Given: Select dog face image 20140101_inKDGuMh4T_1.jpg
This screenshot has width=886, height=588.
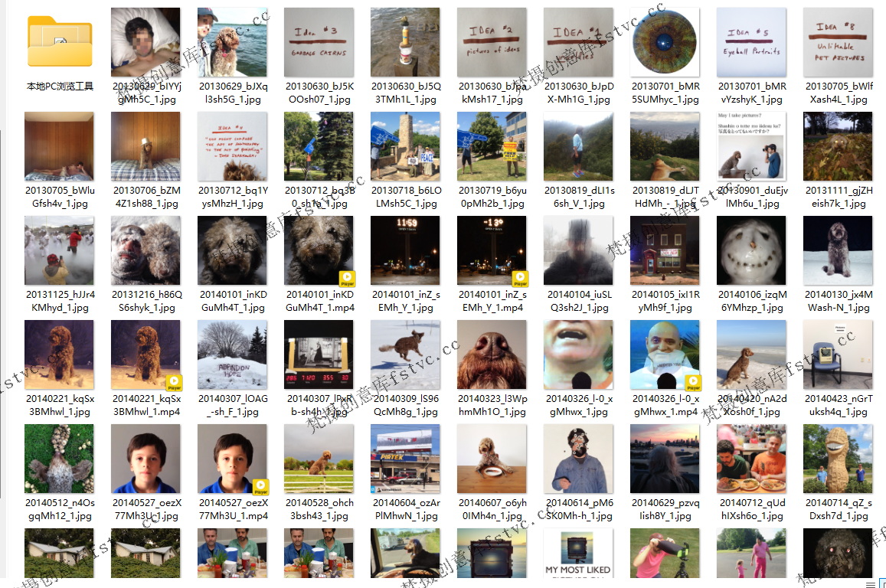Looking at the screenshot, I should (232, 250).
